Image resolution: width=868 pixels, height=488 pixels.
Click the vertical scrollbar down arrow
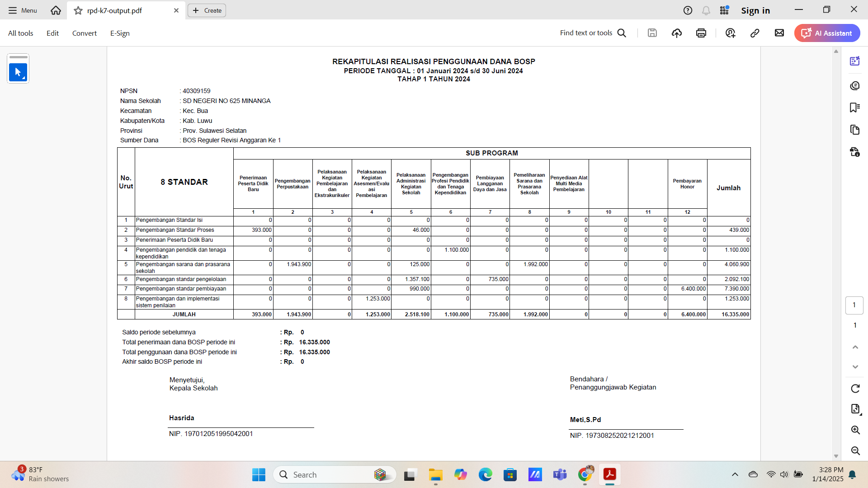tap(836, 456)
